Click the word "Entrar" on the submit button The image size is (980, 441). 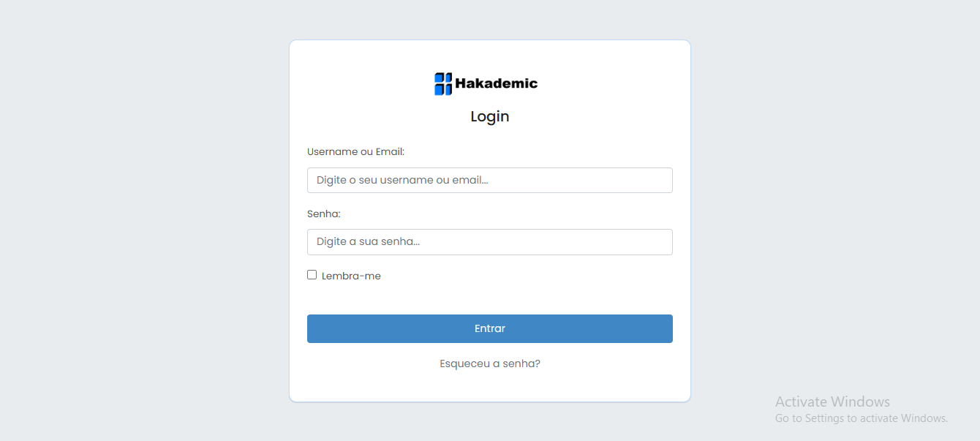coord(490,329)
